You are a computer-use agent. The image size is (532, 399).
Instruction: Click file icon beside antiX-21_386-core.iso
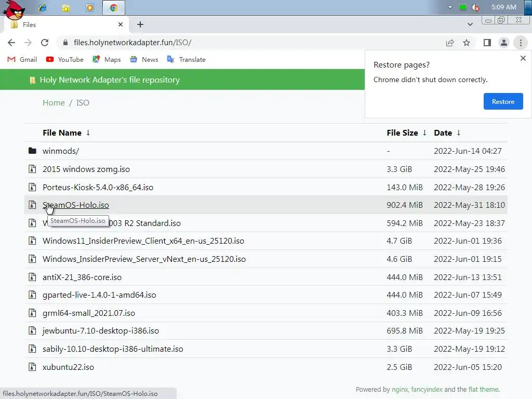pos(32,277)
